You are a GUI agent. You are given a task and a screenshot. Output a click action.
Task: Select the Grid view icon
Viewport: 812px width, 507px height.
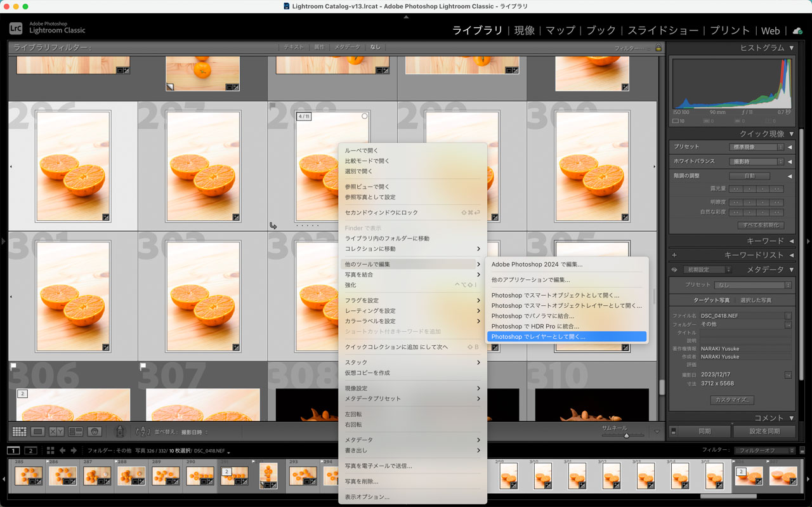point(20,431)
